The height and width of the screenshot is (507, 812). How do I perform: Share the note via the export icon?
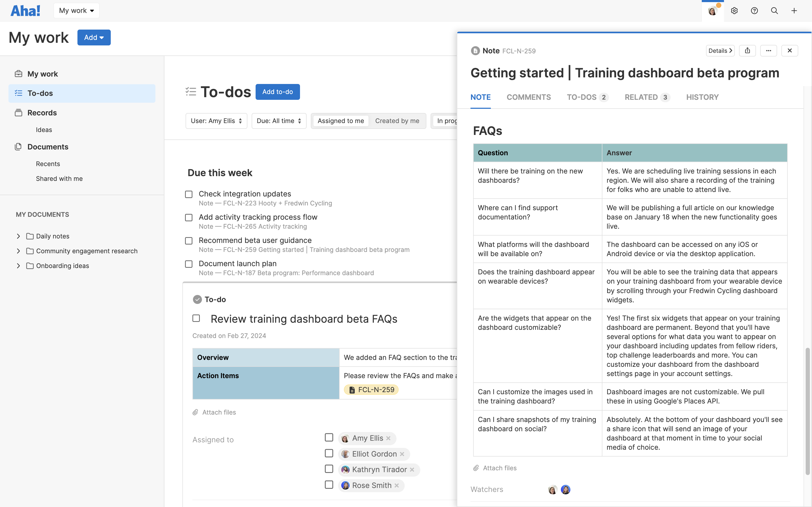tap(748, 51)
